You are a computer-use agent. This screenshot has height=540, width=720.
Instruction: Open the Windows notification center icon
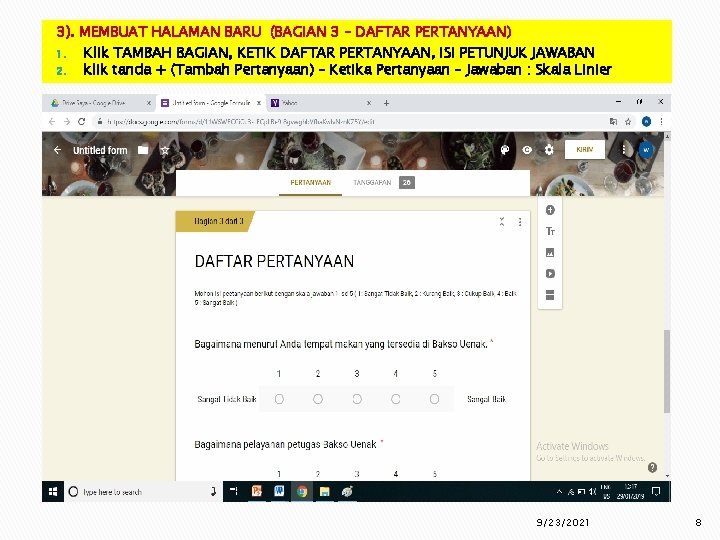(656, 492)
